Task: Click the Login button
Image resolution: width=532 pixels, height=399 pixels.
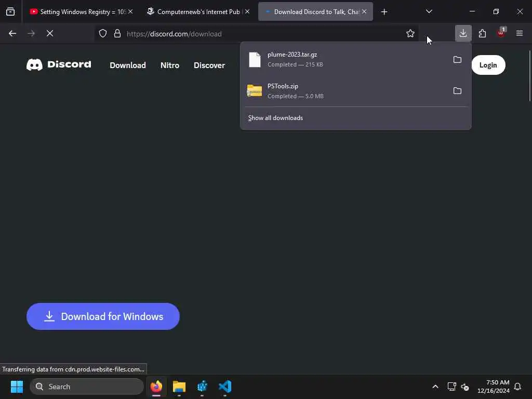Action: [488, 65]
